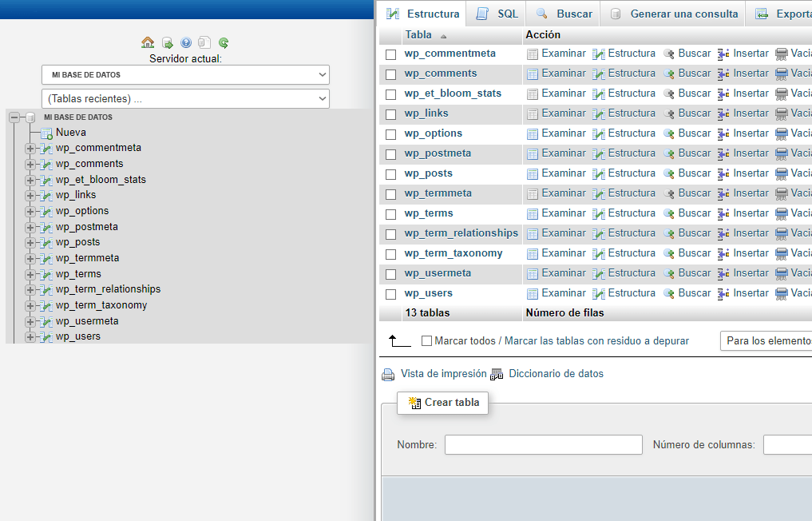The width and height of the screenshot is (812, 521).
Task: Open the Tablas recientes dropdown
Action: (185, 99)
